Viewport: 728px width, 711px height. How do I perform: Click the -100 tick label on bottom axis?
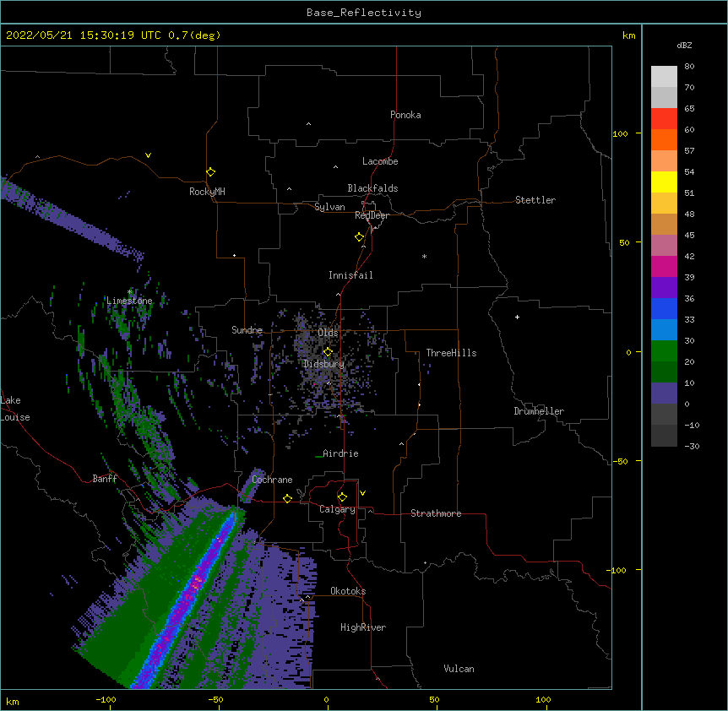(106, 700)
